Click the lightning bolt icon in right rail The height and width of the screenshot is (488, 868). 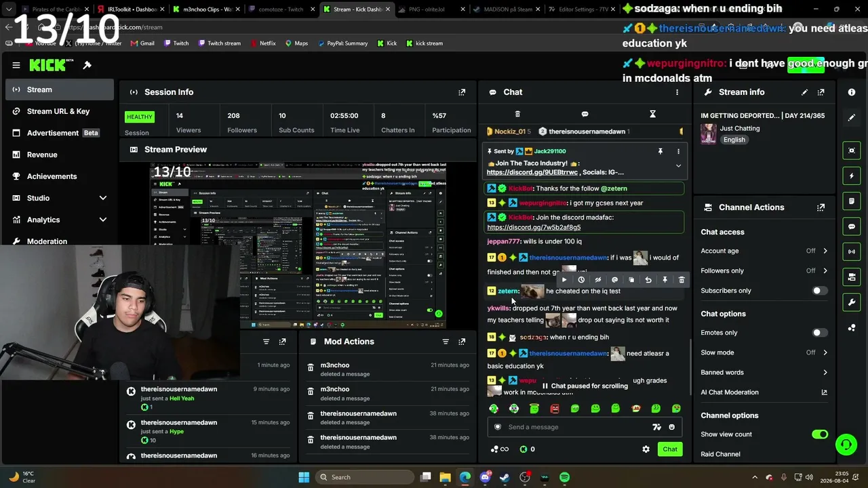(852, 176)
